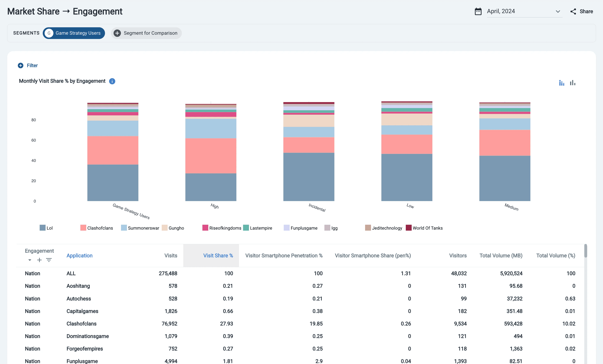Screen dimensions: 603x364
Task: Toggle the Gungho legend swatch
Action: pos(165,228)
